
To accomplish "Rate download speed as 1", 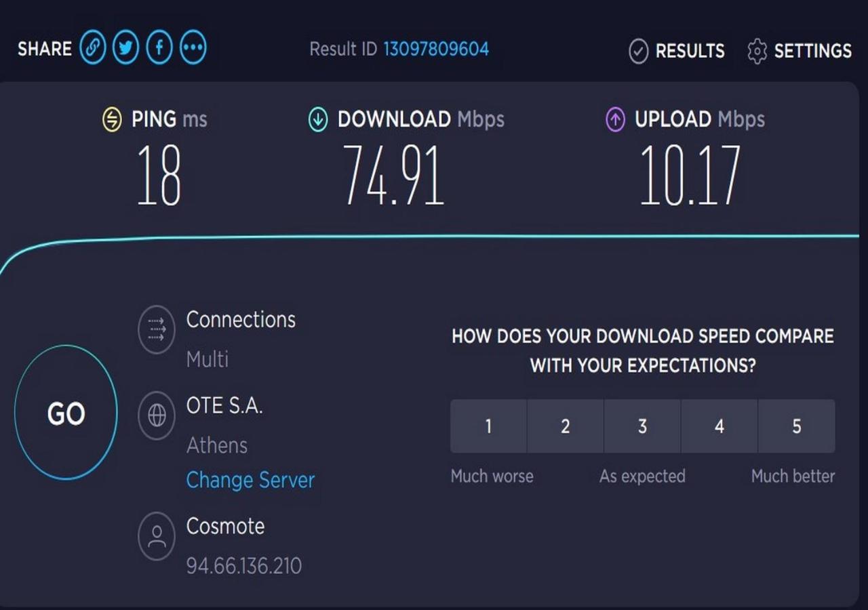I will [488, 426].
